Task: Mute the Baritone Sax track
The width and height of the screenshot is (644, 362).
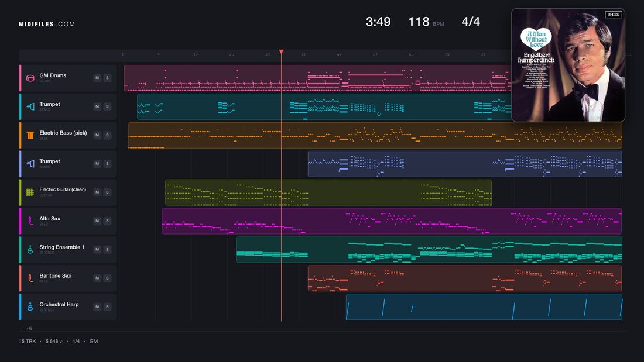Action: pyautogui.click(x=97, y=278)
